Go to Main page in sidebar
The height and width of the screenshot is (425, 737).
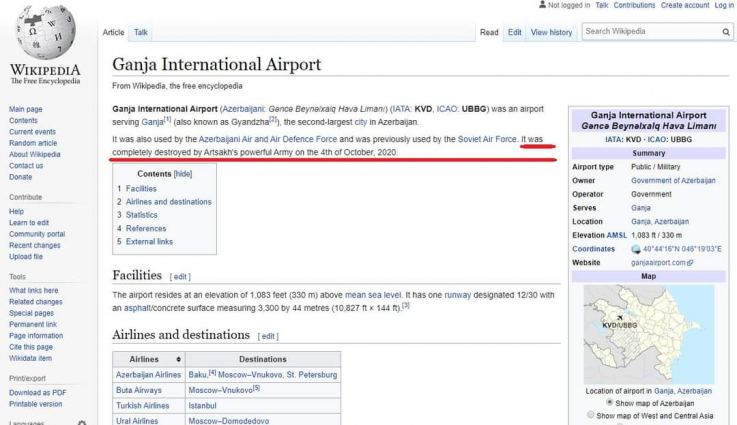click(x=25, y=109)
